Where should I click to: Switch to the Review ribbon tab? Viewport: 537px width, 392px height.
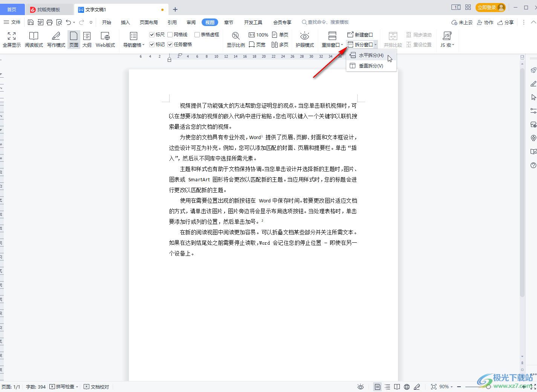[x=191, y=22]
